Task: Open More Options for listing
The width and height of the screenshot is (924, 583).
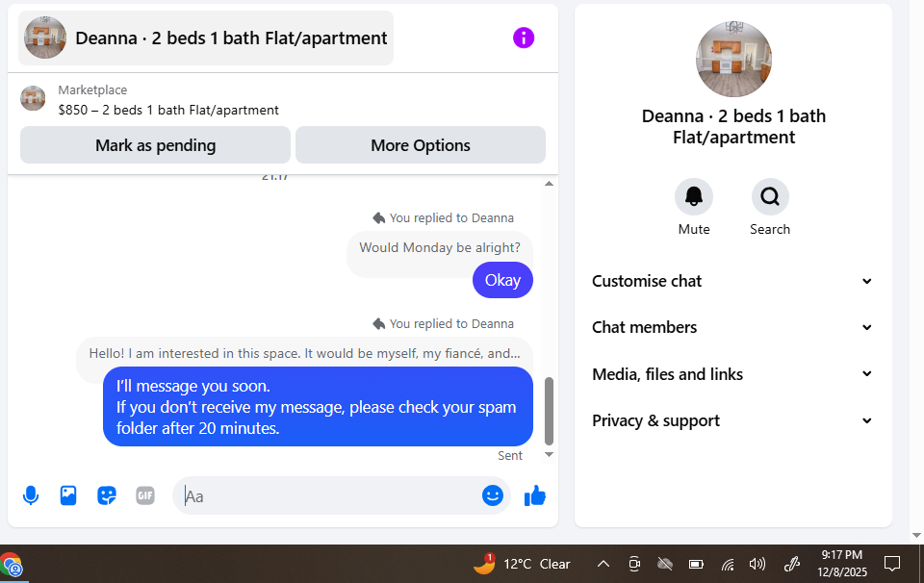Action: (x=421, y=145)
